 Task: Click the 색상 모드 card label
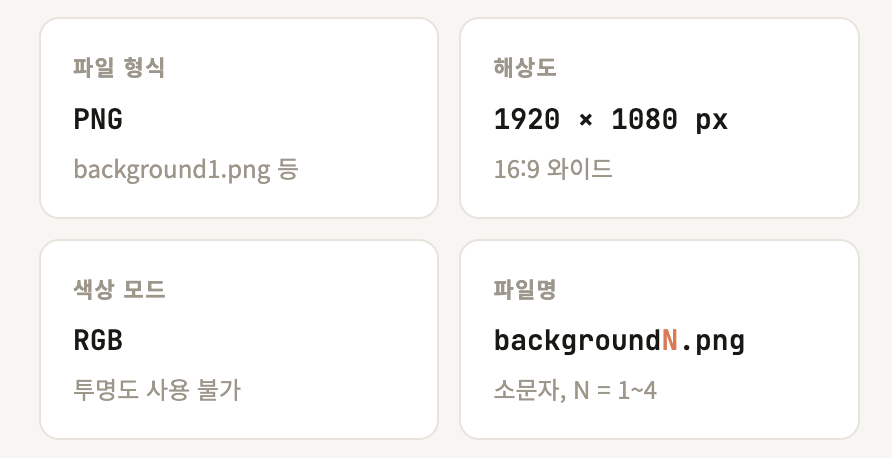pos(119,290)
